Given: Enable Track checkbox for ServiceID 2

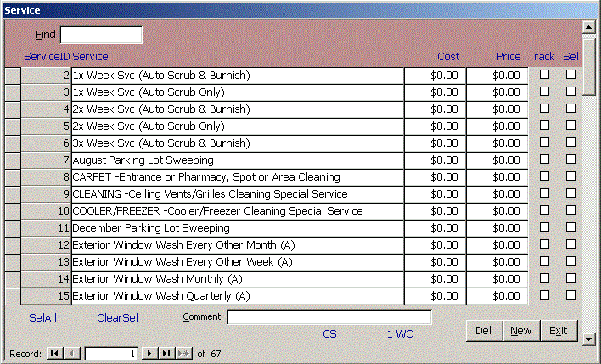Looking at the screenshot, I should pyautogui.click(x=544, y=75).
